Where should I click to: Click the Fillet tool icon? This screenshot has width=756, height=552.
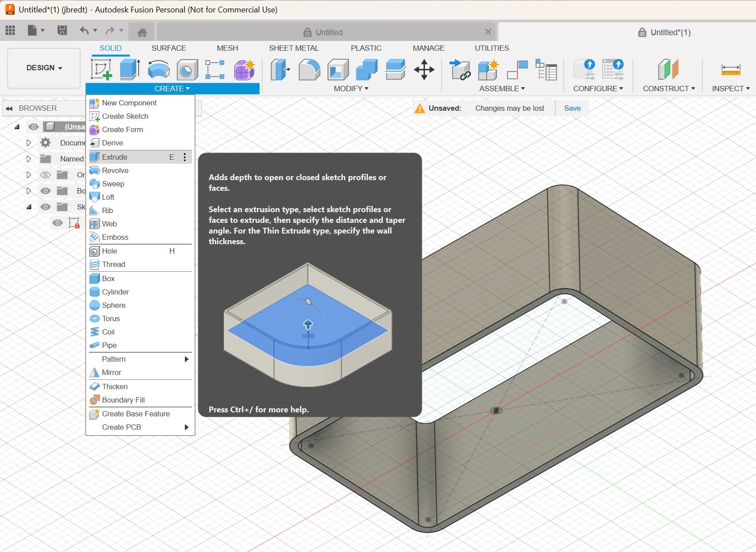(309, 70)
